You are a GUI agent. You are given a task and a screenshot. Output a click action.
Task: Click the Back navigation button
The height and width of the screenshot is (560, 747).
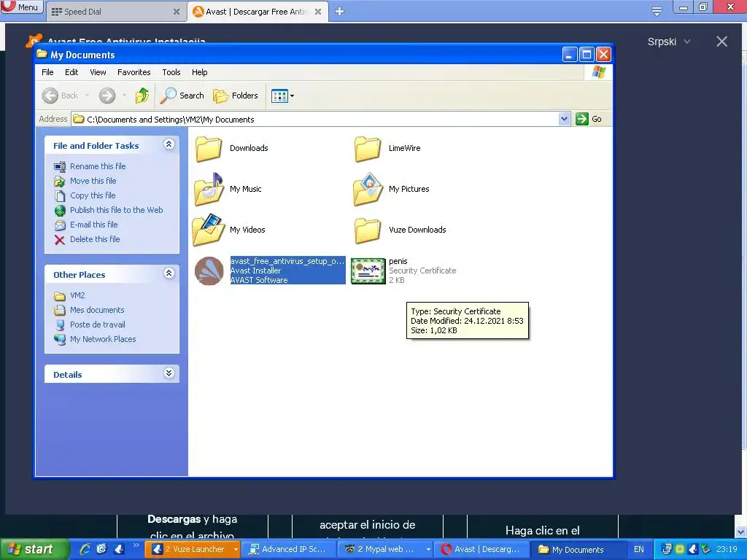(61, 96)
